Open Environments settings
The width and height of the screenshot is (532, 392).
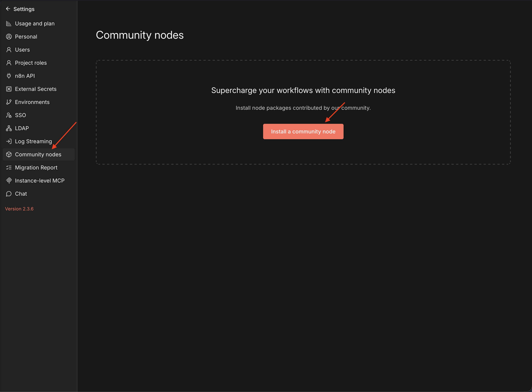pos(39,102)
